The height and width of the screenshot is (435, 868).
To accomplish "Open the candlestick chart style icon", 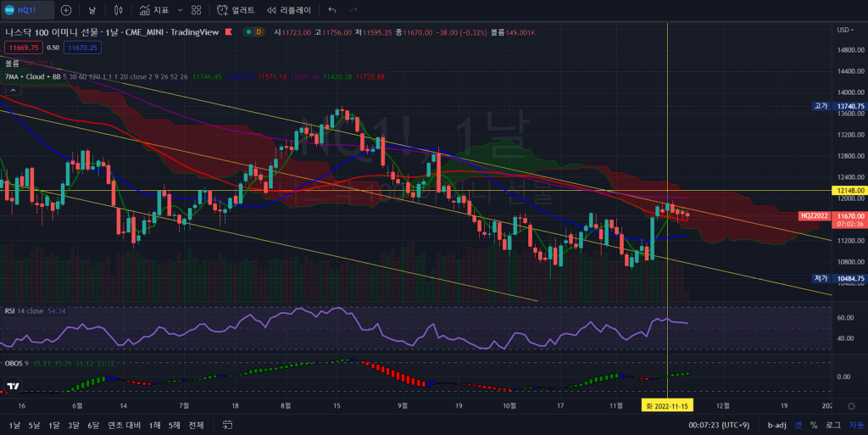I will click(119, 10).
